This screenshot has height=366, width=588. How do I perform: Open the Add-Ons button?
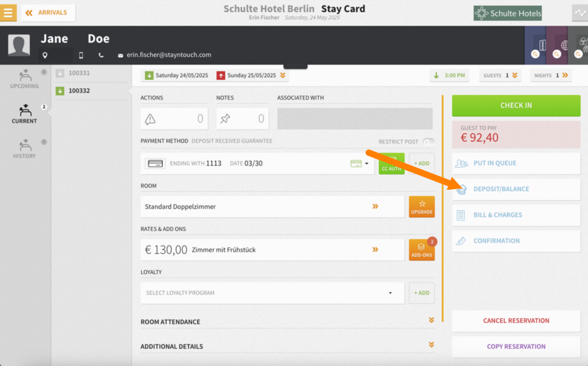421,250
